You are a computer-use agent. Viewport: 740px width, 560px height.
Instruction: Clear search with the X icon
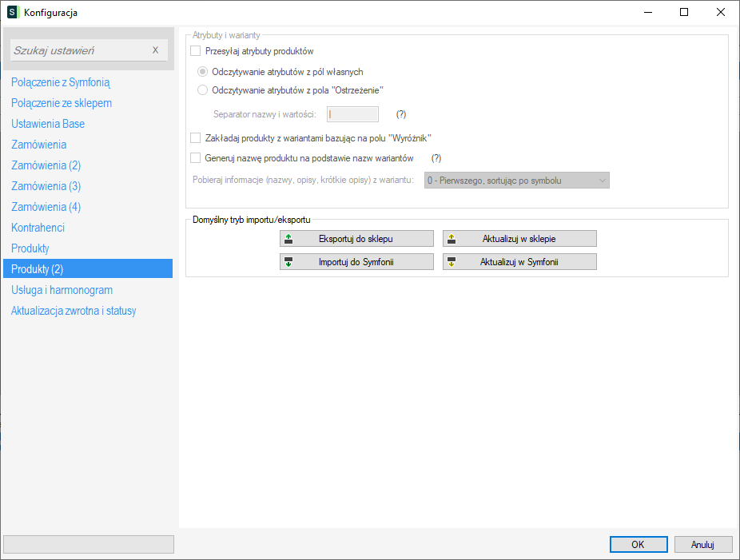tap(155, 50)
